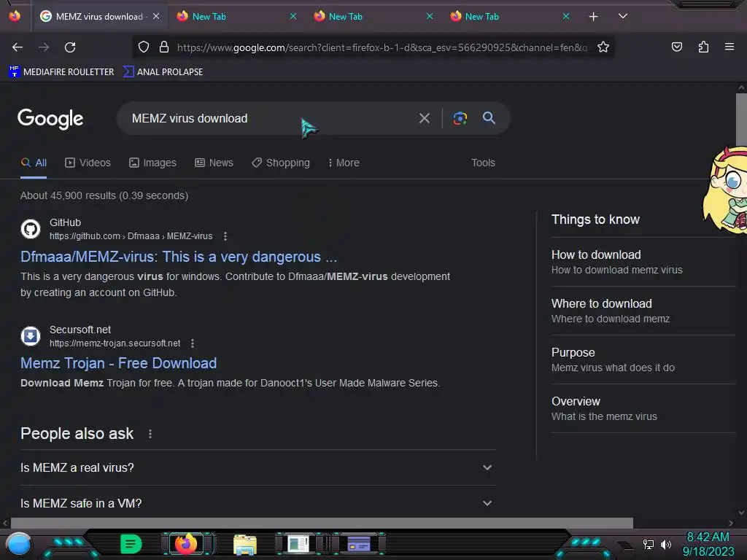Screen dimensions: 747x560
Task: Save page to Pocket
Action: coord(676,47)
